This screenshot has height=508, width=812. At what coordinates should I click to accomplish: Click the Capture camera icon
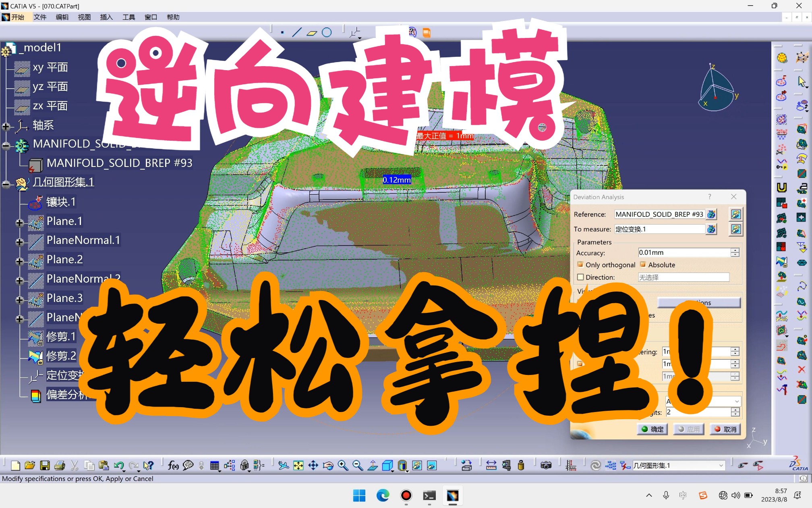point(546,466)
